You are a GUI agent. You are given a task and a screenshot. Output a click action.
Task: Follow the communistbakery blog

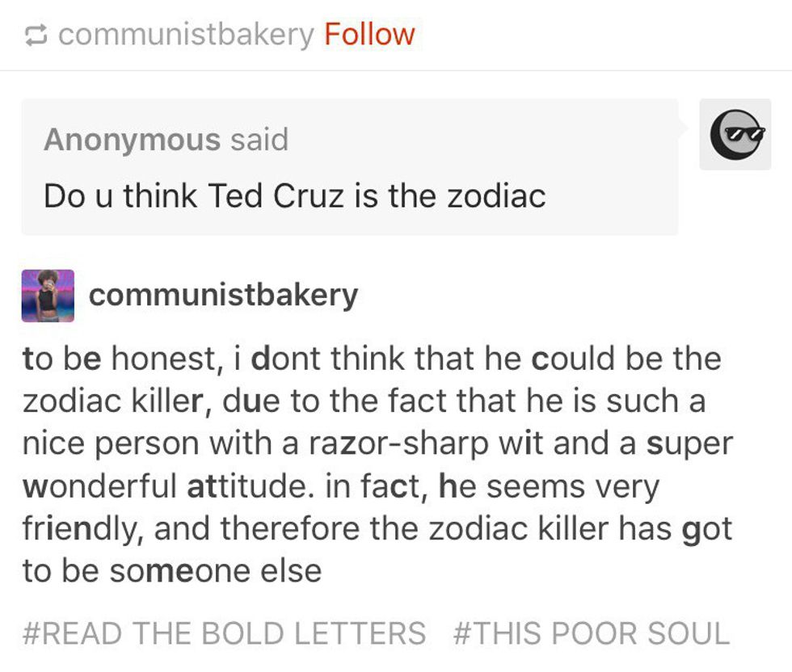click(369, 35)
